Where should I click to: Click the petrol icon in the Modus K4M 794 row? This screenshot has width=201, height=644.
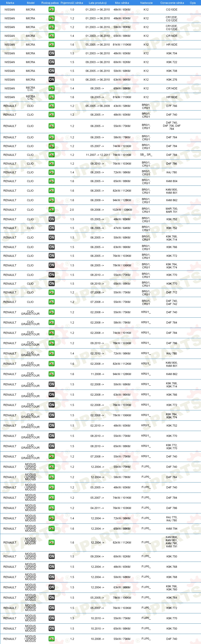(52, 529)
